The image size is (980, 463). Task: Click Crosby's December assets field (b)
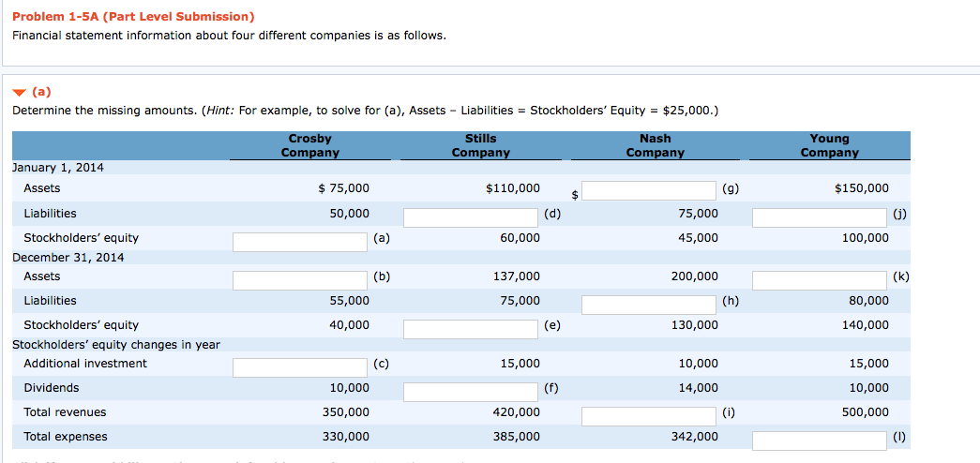click(300, 280)
